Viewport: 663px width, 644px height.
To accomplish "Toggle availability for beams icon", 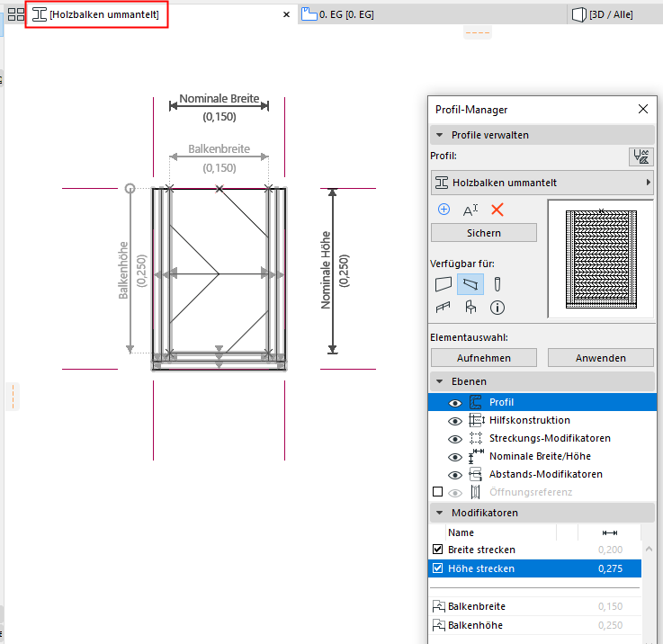I will (470, 283).
